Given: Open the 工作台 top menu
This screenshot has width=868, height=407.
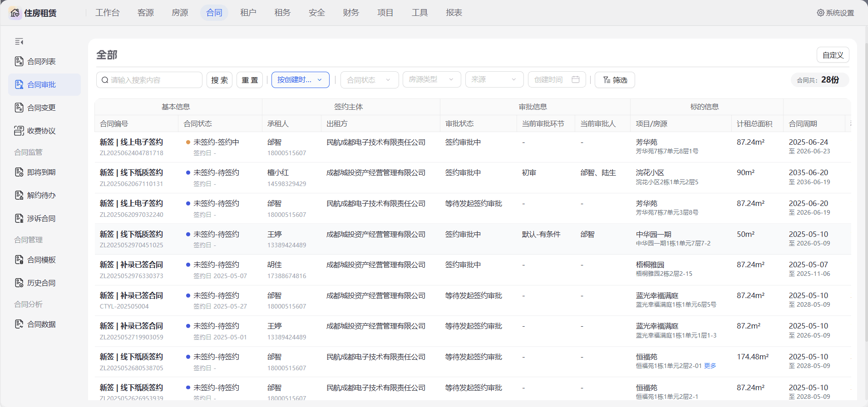Looking at the screenshot, I should pos(108,13).
